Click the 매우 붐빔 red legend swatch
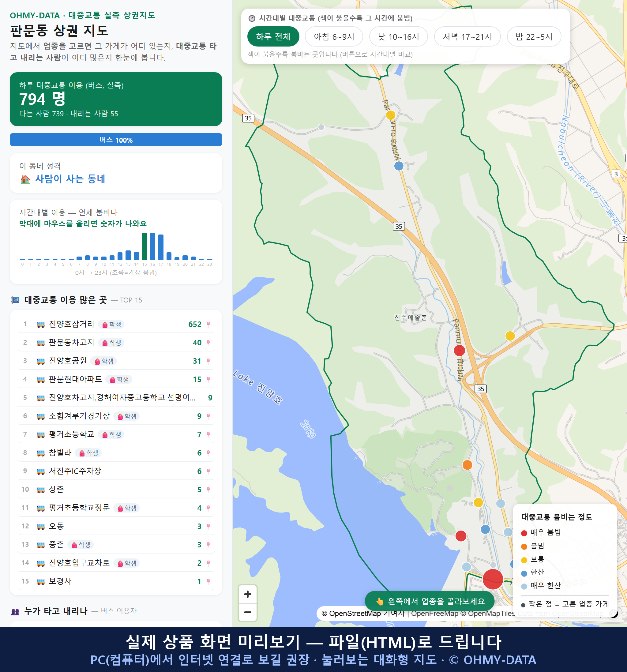The width and height of the screenshot is (627, 672). coord(524,533)
